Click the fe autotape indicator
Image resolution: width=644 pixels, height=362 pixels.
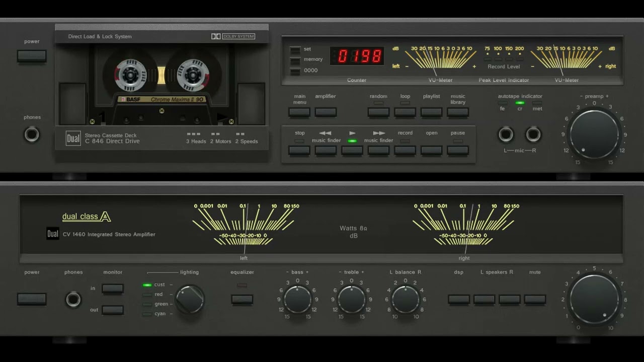pos(502,103)
